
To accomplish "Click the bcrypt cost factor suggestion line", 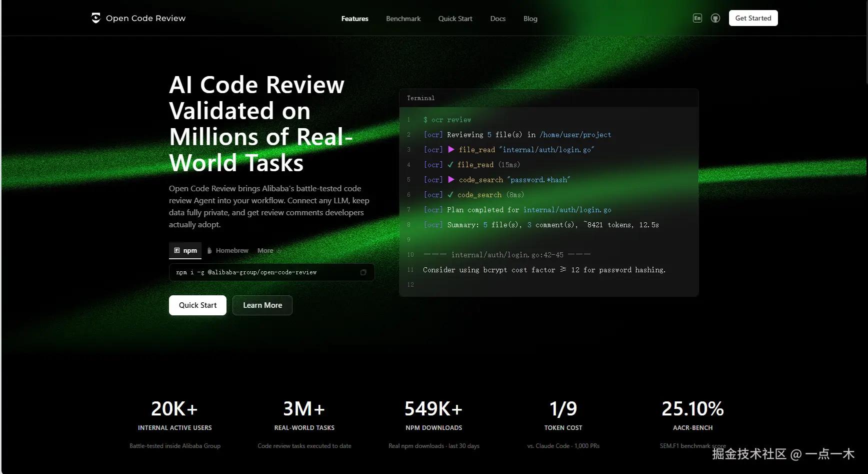I will (544, 270).
